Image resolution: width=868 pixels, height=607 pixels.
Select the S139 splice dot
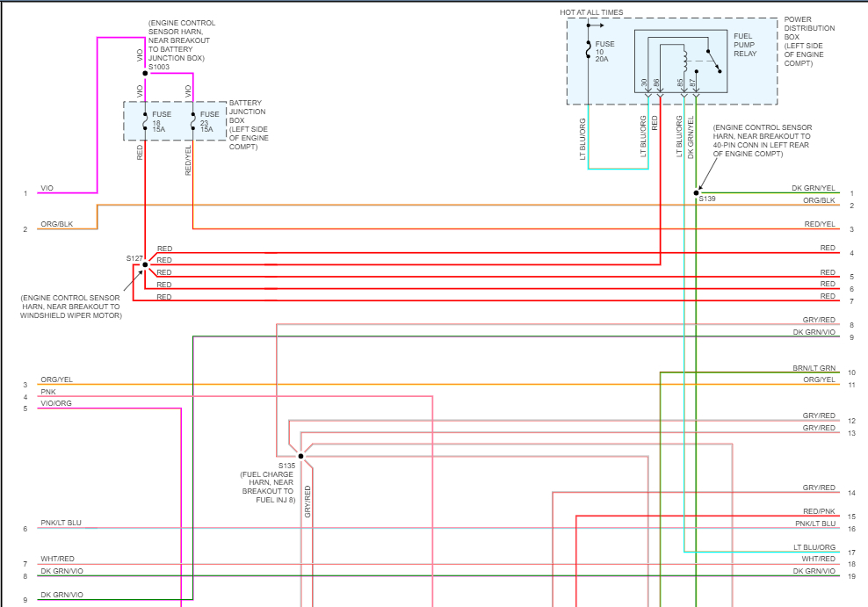[696, 191]
